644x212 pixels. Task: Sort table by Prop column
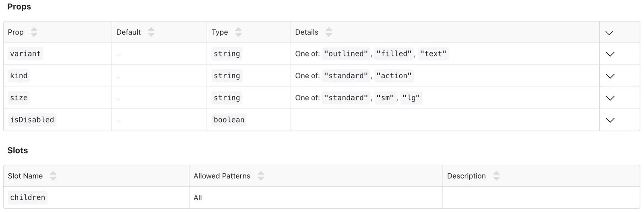click(34, 32)
